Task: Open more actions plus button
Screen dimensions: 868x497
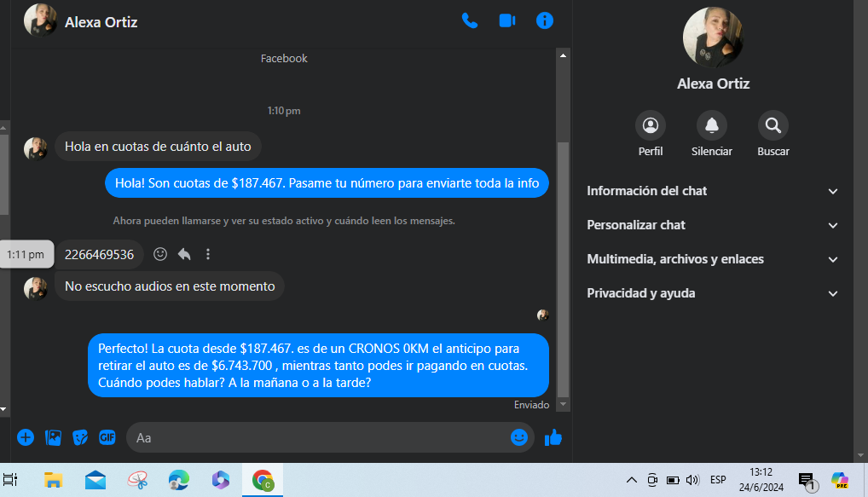Action: [26, 438]
